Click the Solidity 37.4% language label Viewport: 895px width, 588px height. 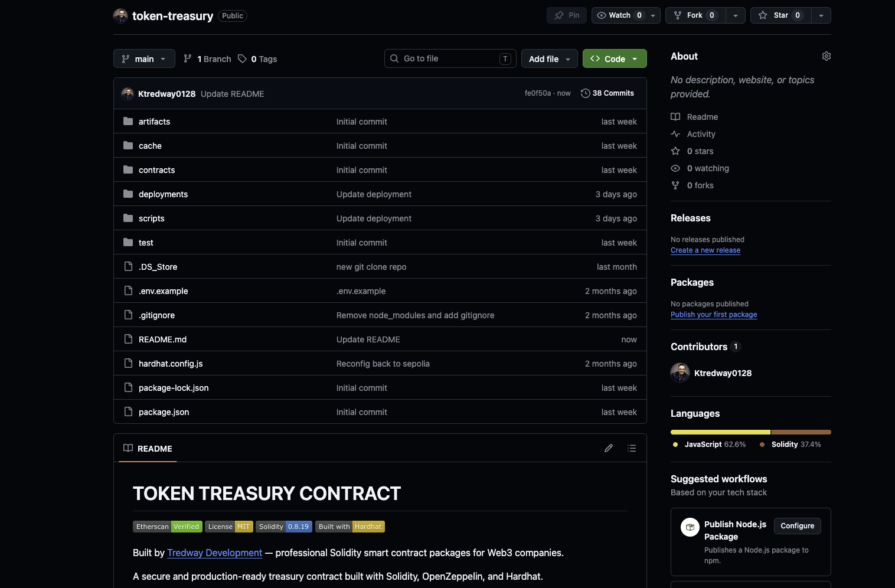tap(790, 445)
